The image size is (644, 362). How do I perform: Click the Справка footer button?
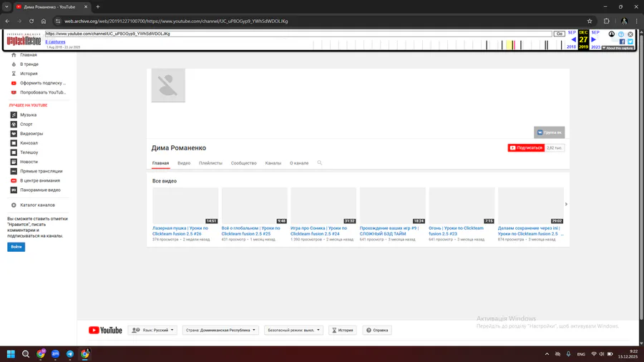[x=377, y=330]
